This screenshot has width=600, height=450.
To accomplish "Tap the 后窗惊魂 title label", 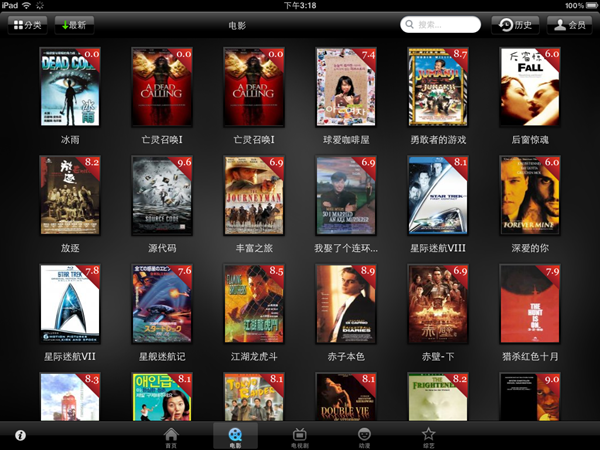I will [x=530, y=140].
